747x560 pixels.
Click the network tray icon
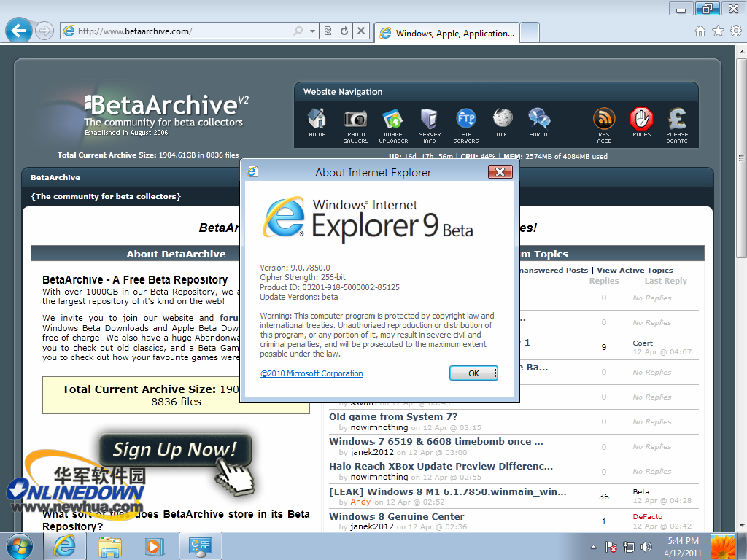(x=629, y=547)
